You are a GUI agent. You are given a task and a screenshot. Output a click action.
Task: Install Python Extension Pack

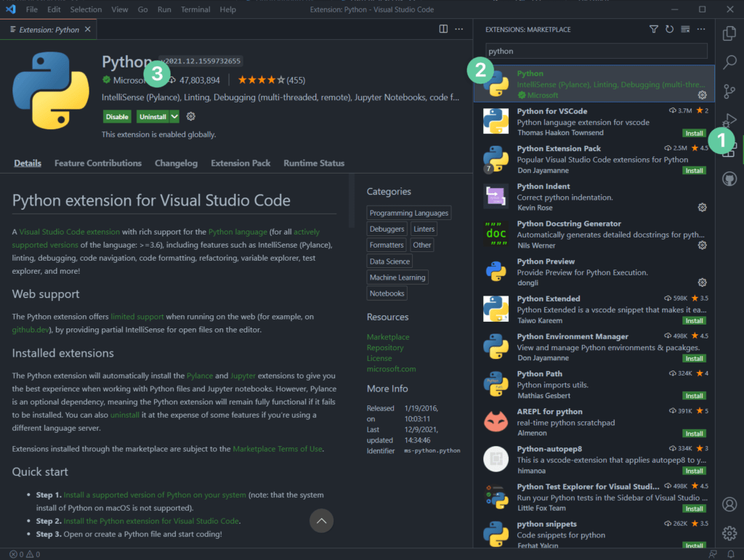[694, 171]
